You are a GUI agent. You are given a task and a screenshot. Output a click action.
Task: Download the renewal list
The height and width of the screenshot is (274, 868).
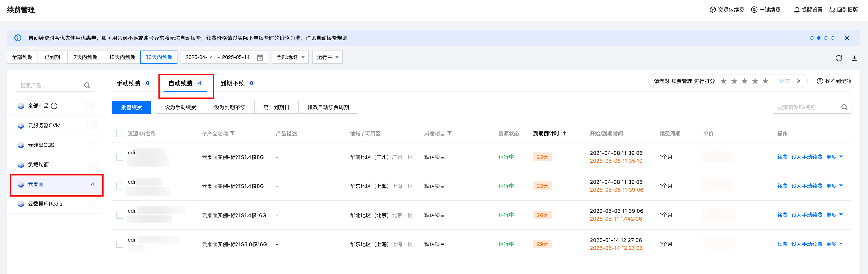click(854, 58)
